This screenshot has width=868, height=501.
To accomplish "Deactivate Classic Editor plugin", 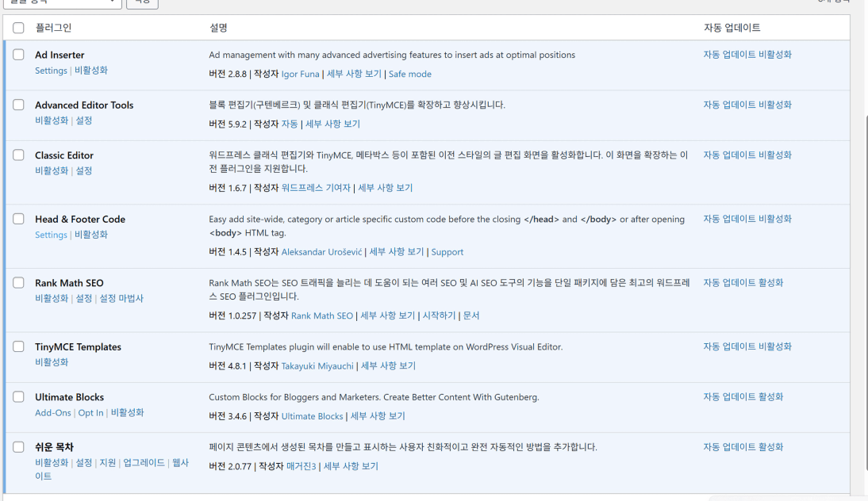I will tap(52, 171).
